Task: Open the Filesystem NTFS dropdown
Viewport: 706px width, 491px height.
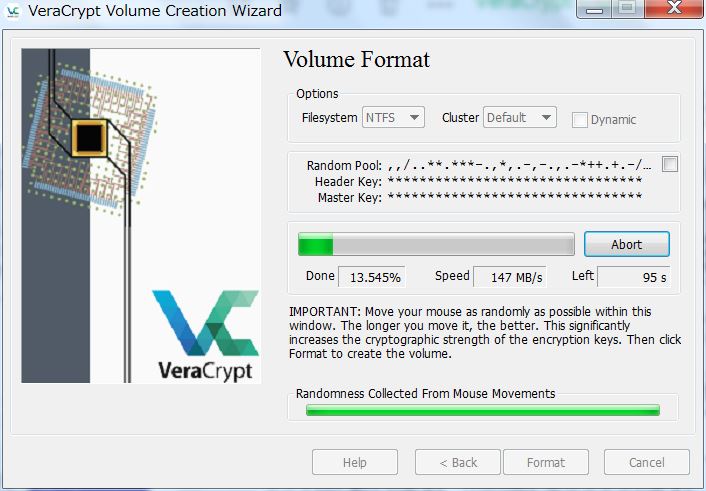Action: tap(393, 118)
